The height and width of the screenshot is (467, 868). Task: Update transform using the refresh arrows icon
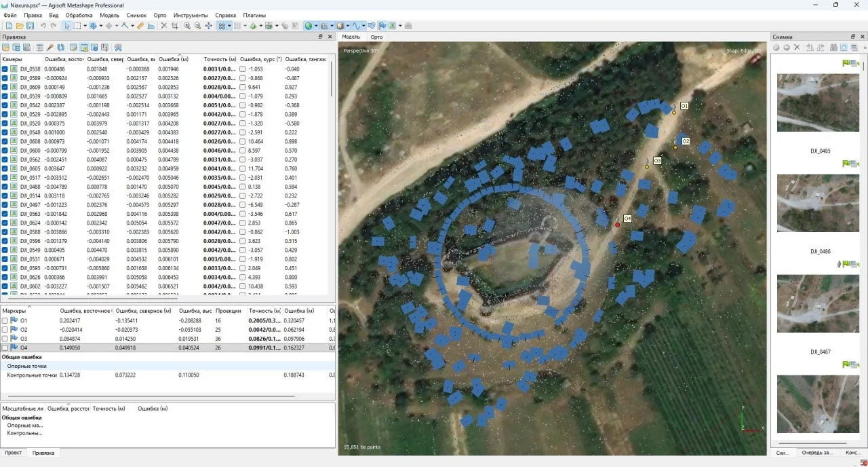click(x=61, y=48)
